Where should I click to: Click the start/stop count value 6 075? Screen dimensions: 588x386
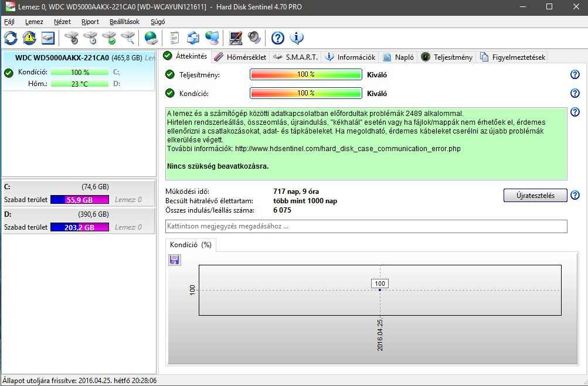coord(282,210)
